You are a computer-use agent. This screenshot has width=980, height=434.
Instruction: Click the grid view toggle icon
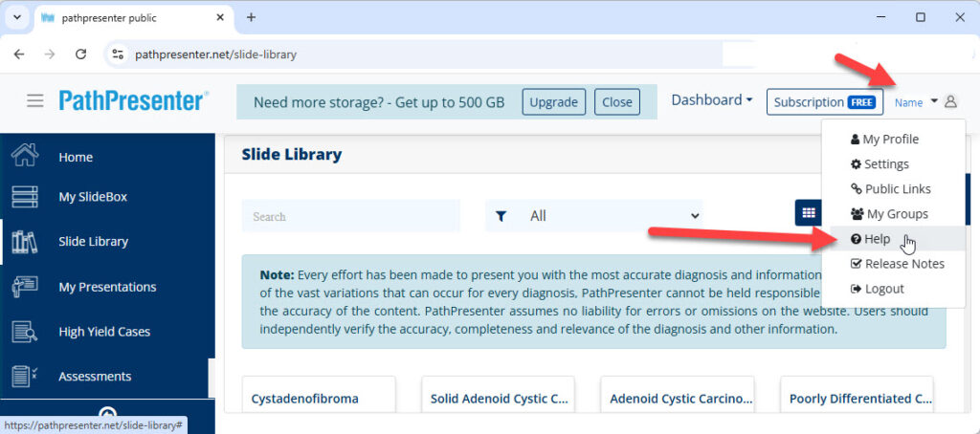(x=808, y=214)
